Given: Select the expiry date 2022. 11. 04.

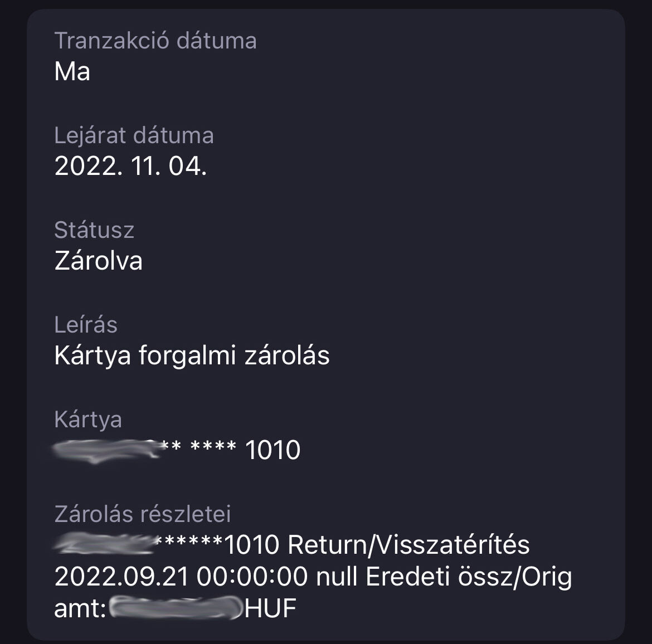Looking at the screenshot, I should tap(130, 167).
